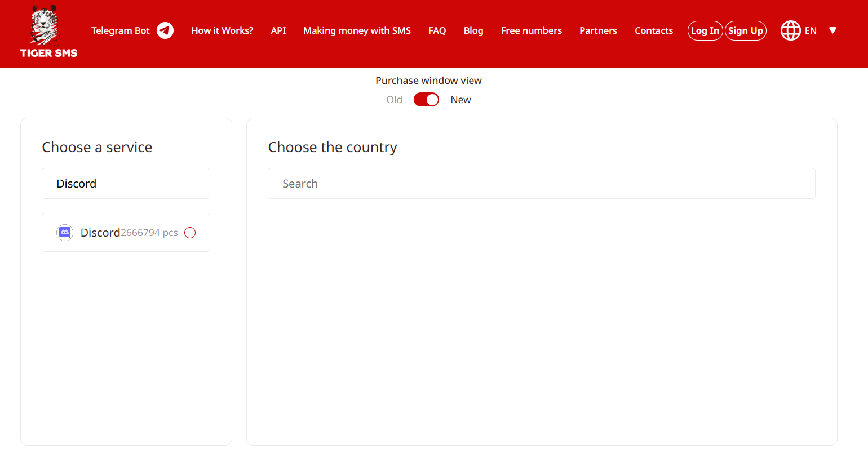Click the Log In button
This screenshot has height=476, width=868.
click(x=705, y=30)
